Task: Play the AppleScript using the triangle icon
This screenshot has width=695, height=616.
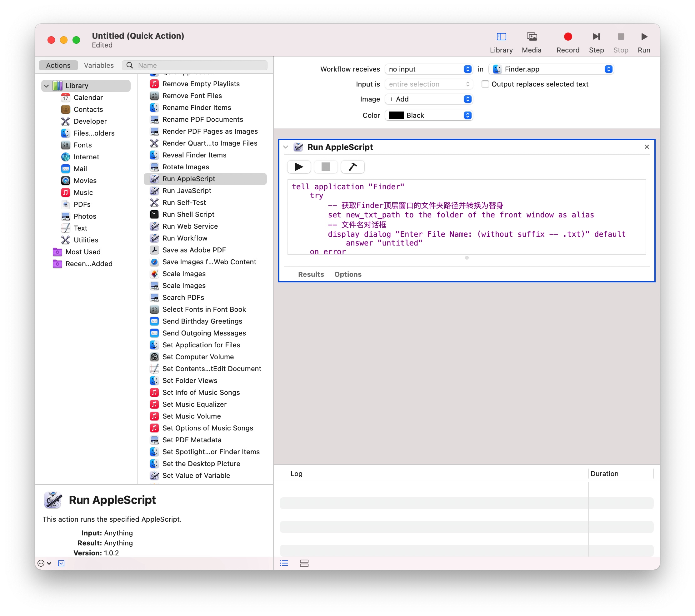Action: (298, 167)
